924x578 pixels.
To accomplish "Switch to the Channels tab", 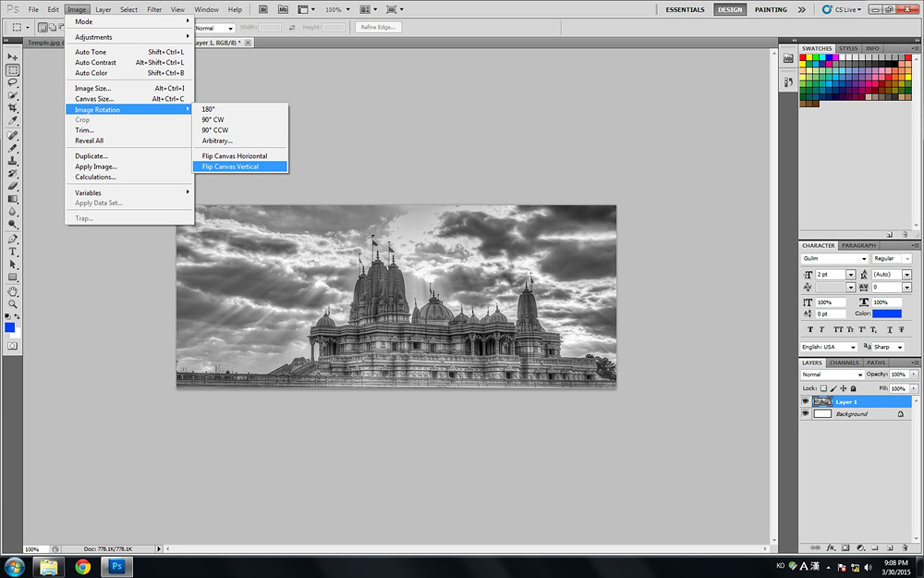I will (843, 363).
